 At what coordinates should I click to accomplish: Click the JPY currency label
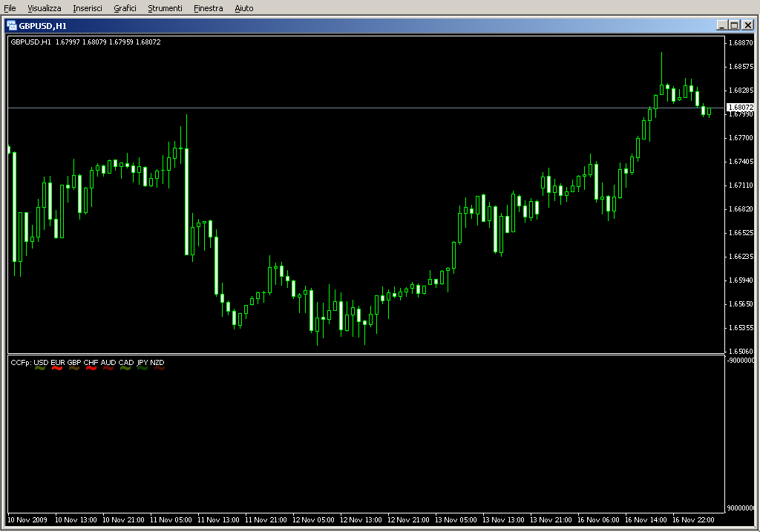(142, 362)
